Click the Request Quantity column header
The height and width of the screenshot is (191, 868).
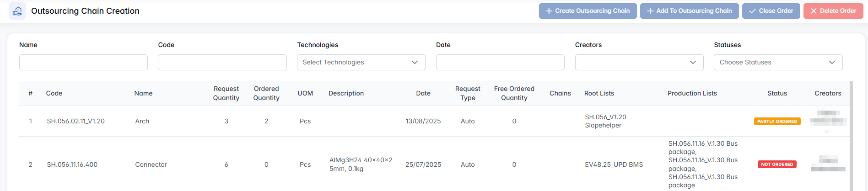tap(226, 93)
